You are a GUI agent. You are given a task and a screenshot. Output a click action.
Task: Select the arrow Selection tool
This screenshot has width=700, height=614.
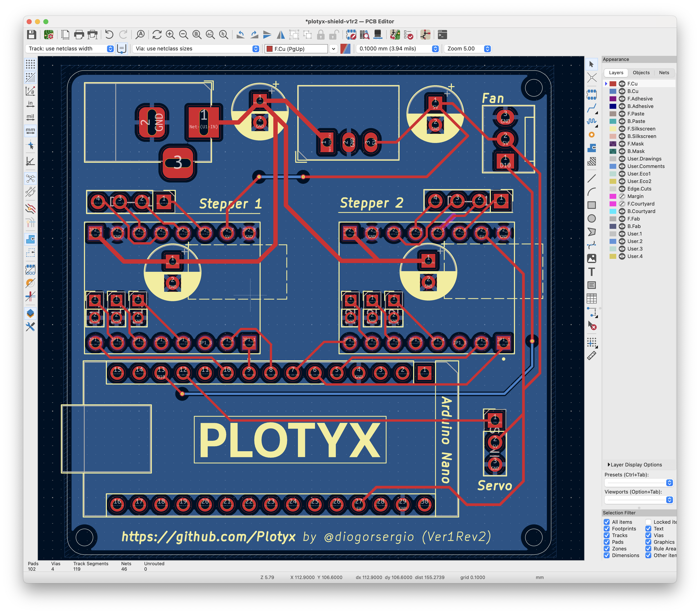[x=591, y=64]
